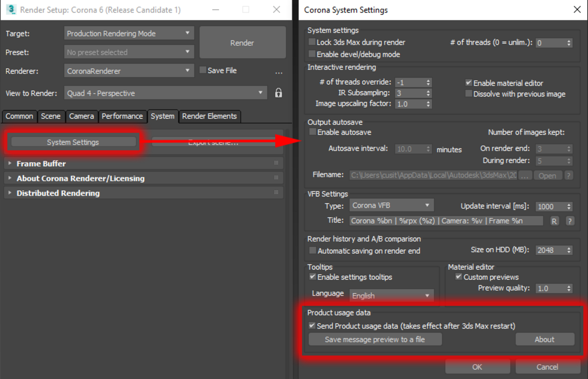Open the Save File ellipsis browse button

pos(279,73)
